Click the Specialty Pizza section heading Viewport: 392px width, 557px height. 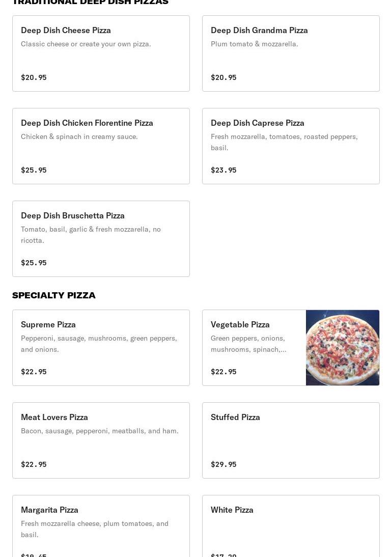coord(53,295)
